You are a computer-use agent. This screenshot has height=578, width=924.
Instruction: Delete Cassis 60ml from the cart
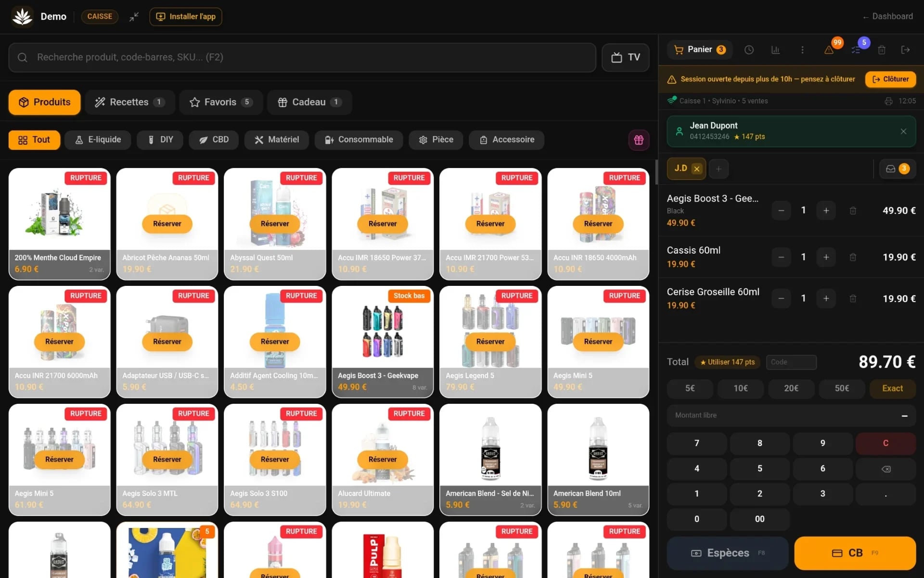tap(853, 257)
